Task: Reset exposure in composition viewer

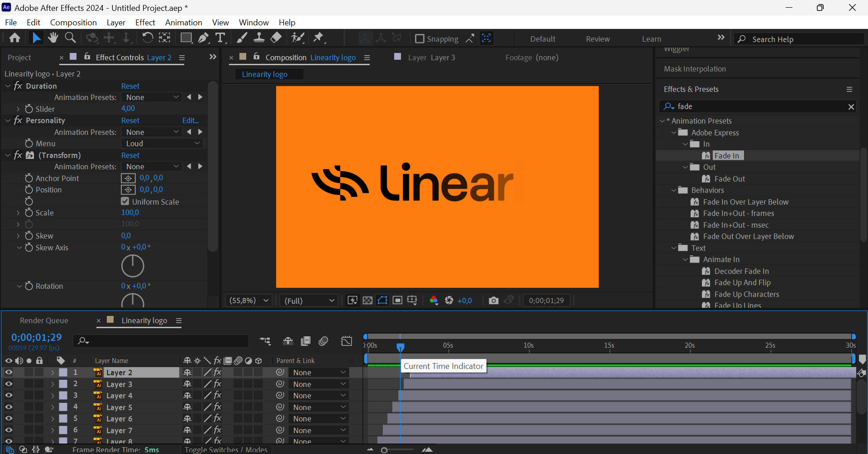Action: pyautogui.click(x=449, y=301)
